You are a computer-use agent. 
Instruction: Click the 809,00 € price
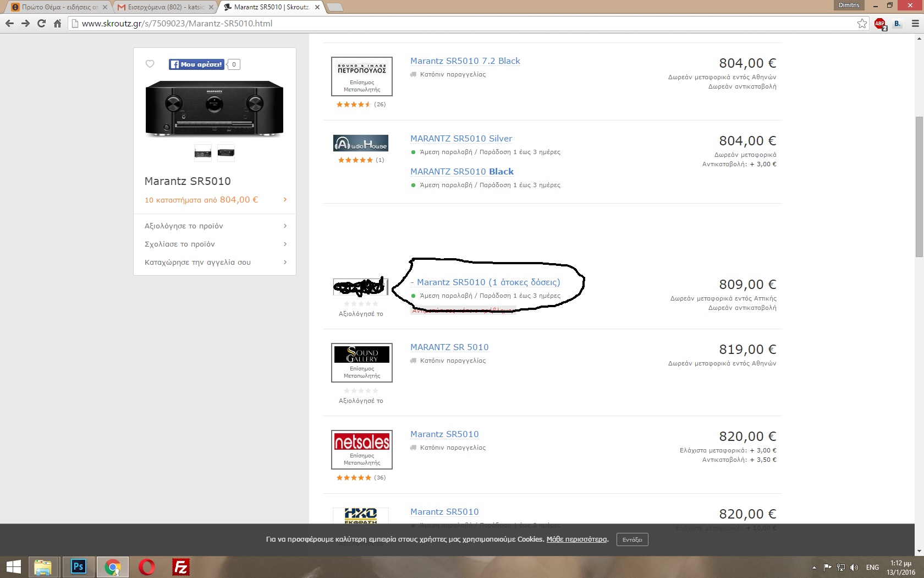click(747, 285)
